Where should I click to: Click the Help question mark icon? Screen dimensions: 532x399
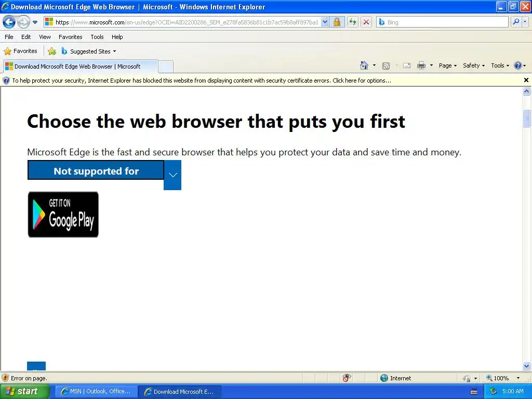pyautogui.click(x=518, y=65)
